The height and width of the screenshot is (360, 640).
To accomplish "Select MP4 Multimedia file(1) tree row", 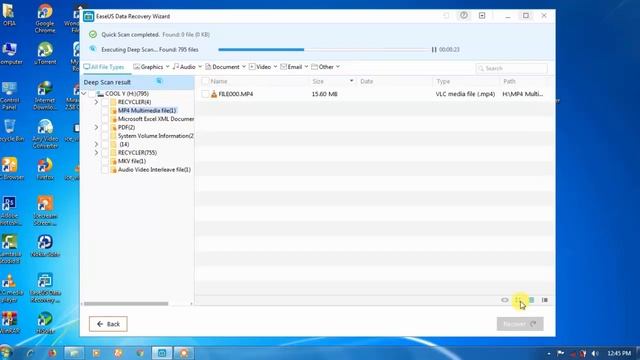I will coord(147,111).
